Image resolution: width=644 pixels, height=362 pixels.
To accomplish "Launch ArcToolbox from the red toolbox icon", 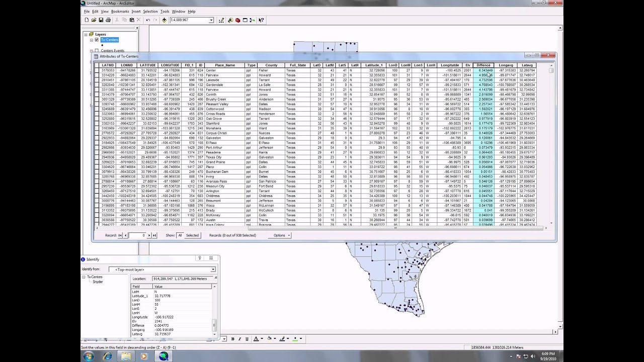I will click(x=237, y=20).
